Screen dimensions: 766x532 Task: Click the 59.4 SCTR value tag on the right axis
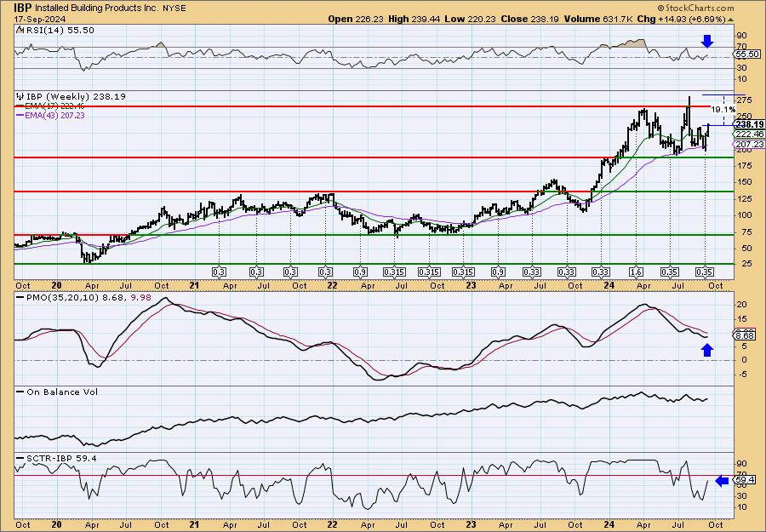point(746,481)
